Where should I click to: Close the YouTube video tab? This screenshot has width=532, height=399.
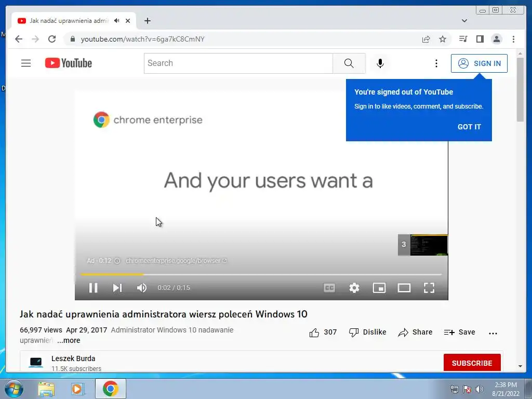(x=128, y=21)
